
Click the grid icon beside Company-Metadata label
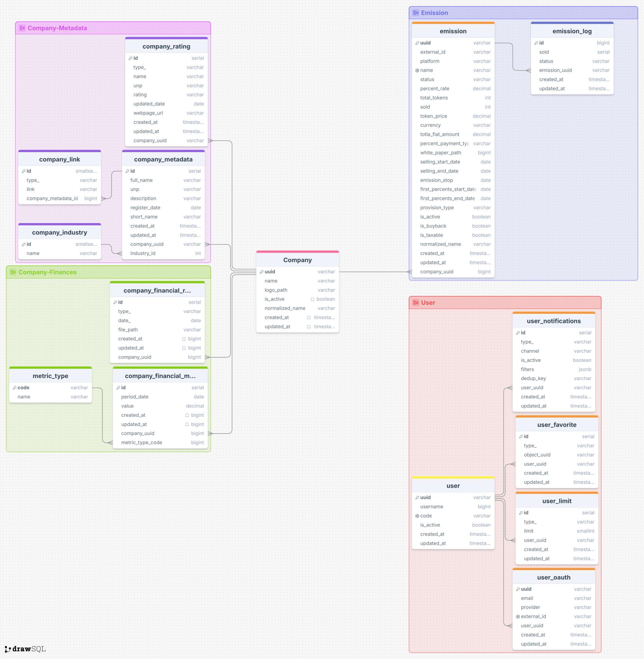(23, 28)
